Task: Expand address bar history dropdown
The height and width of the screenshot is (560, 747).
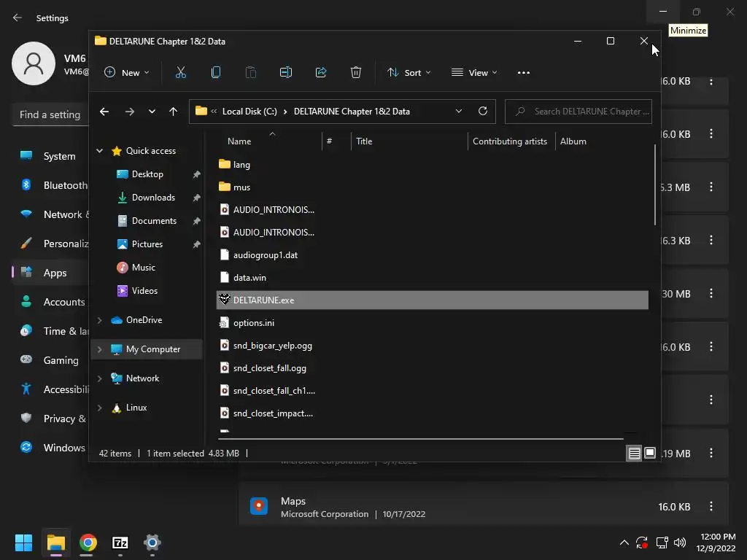Action: point(459,111)
